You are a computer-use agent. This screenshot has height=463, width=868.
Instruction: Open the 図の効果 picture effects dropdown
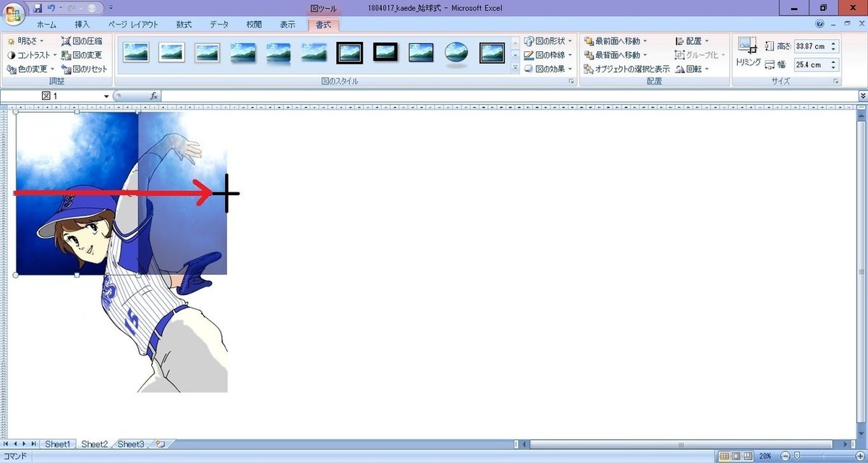tap(548, 69)
